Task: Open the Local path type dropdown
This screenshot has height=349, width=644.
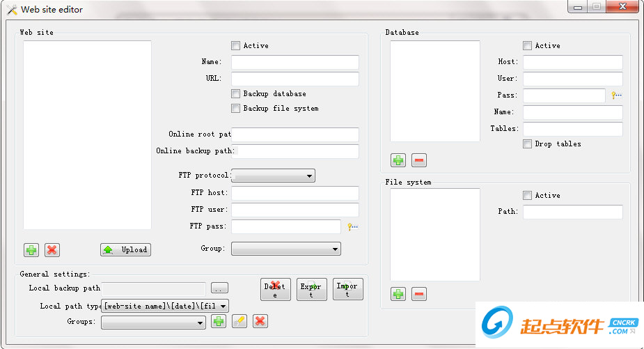Action: tap(165, 306)
